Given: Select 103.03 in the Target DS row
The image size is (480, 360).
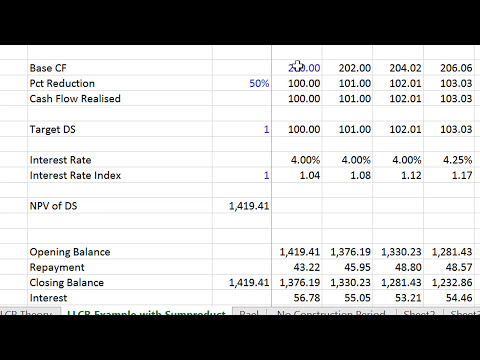Looking at the screenshot, I should click(449, 129).
